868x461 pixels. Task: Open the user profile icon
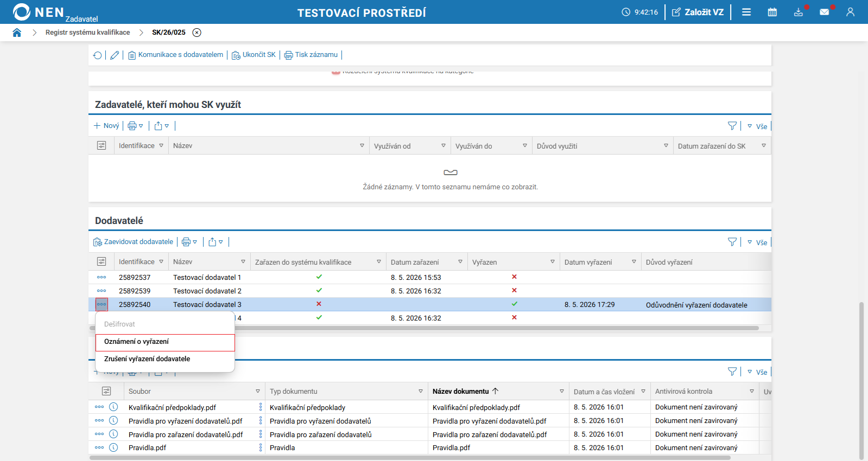click(x=850, y=12)
